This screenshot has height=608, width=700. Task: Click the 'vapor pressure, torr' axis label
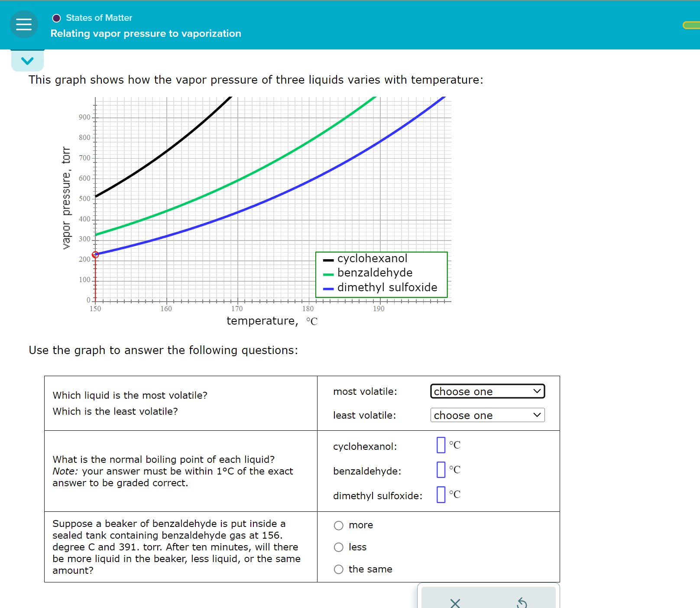coord(66,198)
